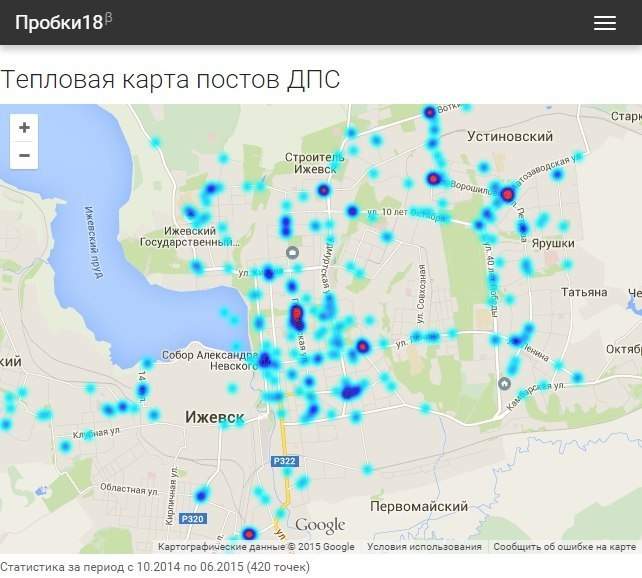642x578 pixels.
Task: Click the Пробки18 site logo
Action: coord(63,22)
